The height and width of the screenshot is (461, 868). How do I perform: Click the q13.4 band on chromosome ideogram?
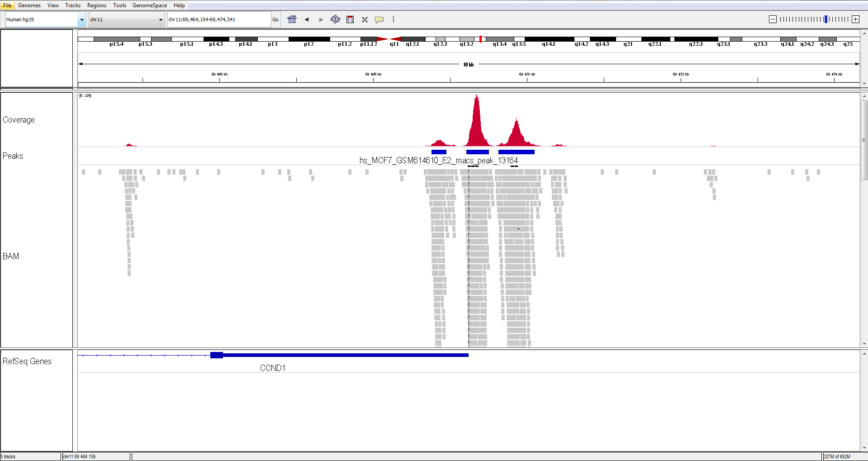tap(499, 39)
